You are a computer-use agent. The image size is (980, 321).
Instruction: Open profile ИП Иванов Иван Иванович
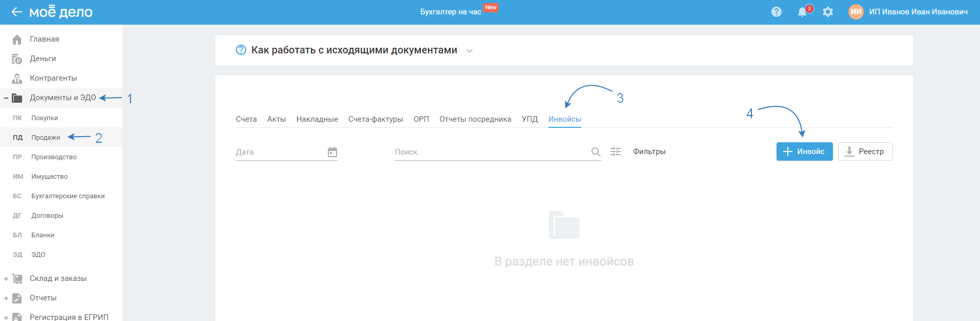[918, 12]
